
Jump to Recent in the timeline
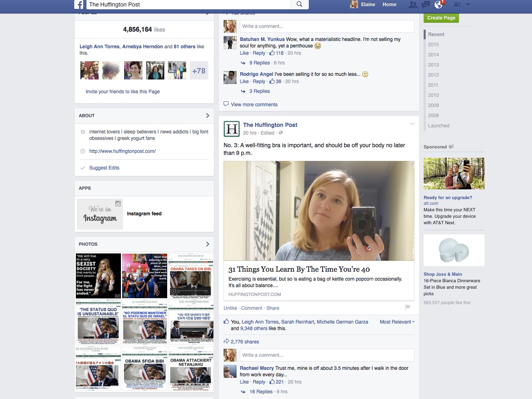[436, 34]
